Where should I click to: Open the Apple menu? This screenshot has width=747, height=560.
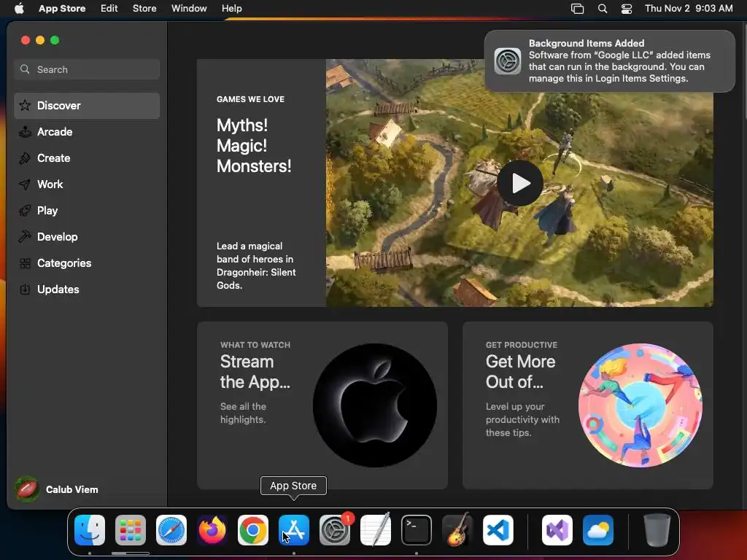(x=19, y=8)
